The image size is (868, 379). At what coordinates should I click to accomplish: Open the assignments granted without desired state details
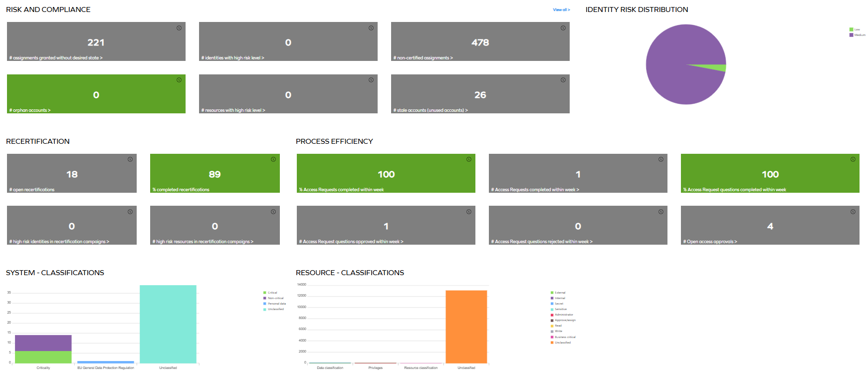coord(56,58)
